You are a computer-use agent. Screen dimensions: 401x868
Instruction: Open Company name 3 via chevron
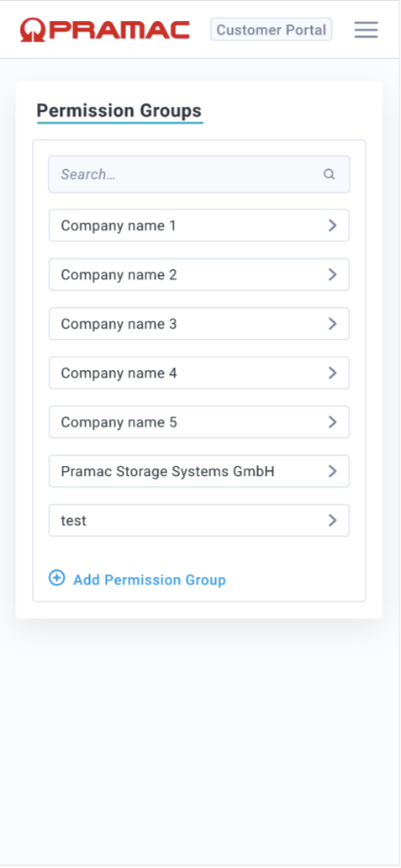(332, 324)
